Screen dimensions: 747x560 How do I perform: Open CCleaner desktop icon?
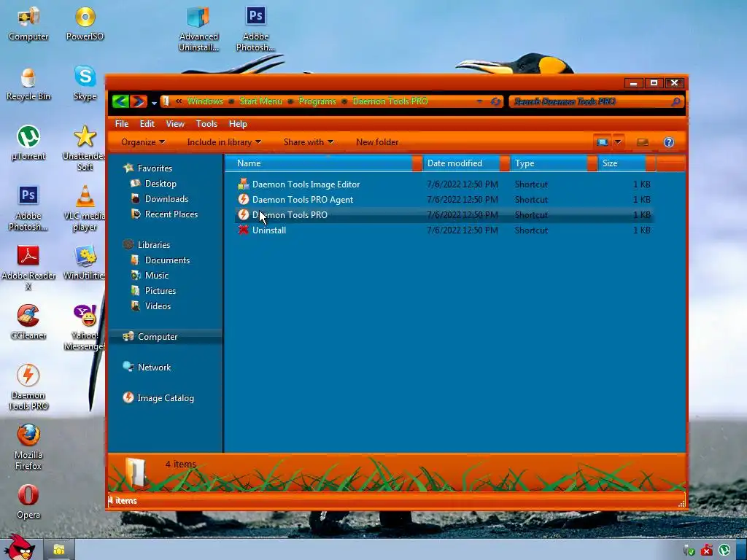point(28,322)
